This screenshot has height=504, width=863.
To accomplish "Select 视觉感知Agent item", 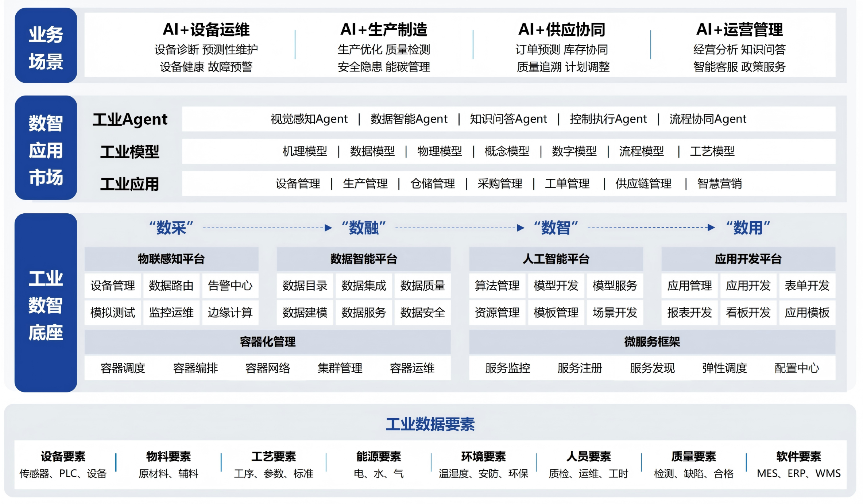I will [x=309, y=119].
